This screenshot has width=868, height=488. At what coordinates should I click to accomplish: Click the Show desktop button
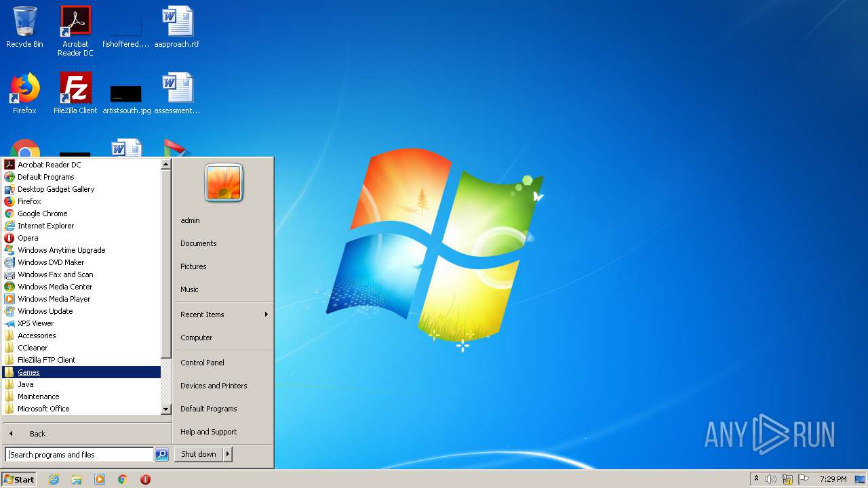coord(860,479)
